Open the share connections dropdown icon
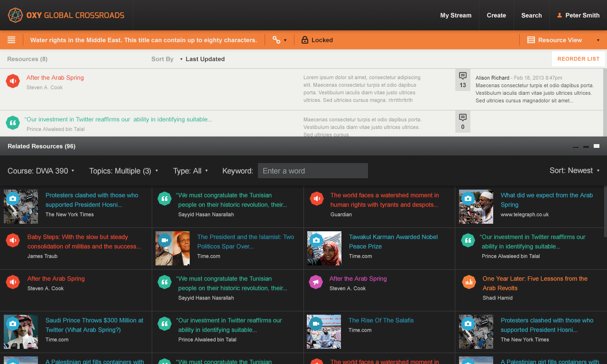The image size is (607, 364). point(279,40)
